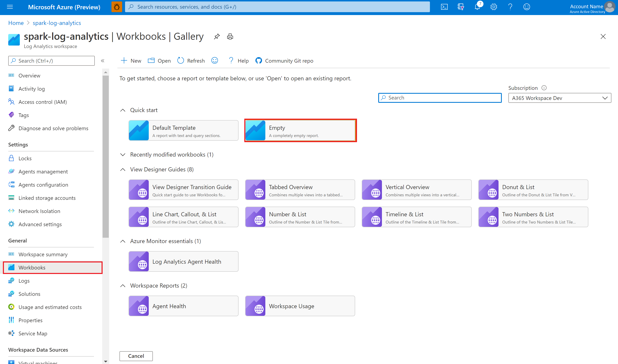Click the Service Map icon
Viewport: 618px width, 364px height.
pos(12,333)
